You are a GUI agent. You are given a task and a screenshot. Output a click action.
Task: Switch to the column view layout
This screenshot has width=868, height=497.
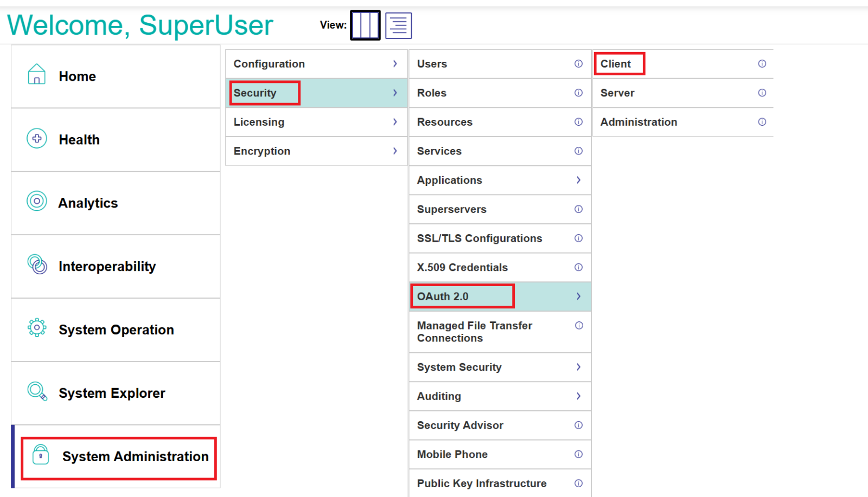click(x=365, y=25)
